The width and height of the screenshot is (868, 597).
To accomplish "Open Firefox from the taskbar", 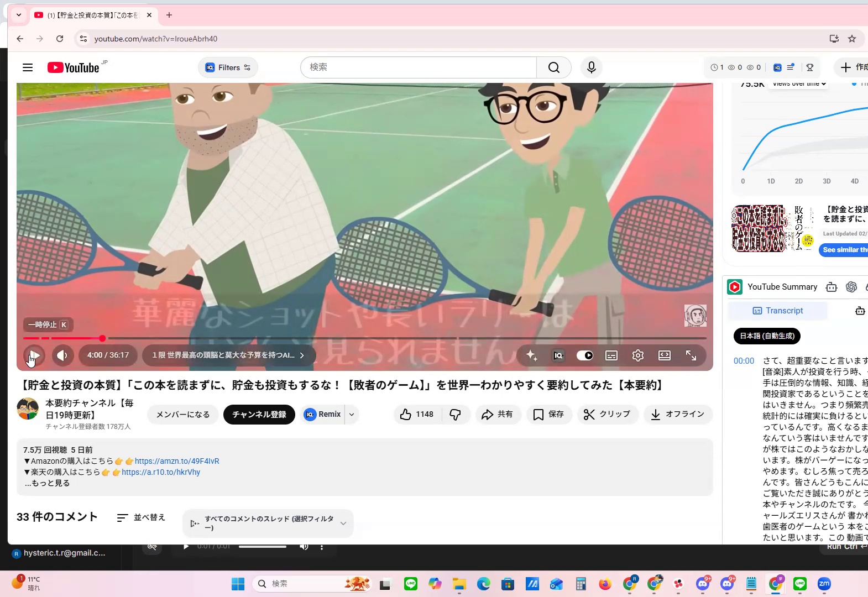I will 605,584.
